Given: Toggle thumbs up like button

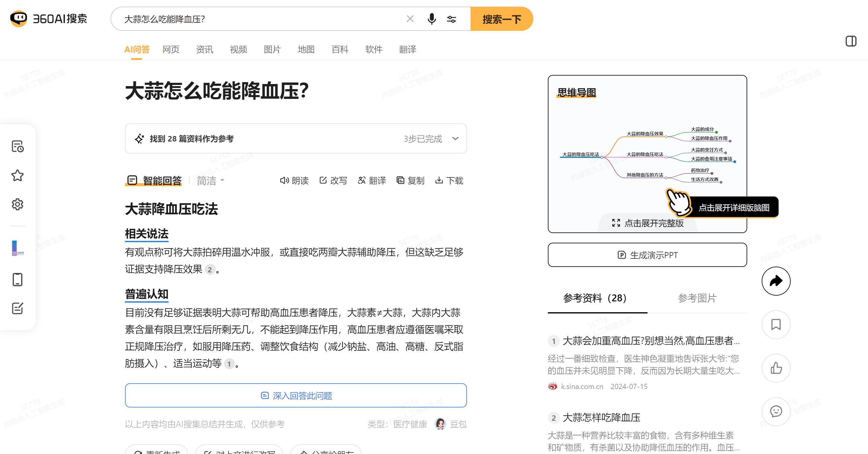Looking at the screenshot, I should 776,368.
